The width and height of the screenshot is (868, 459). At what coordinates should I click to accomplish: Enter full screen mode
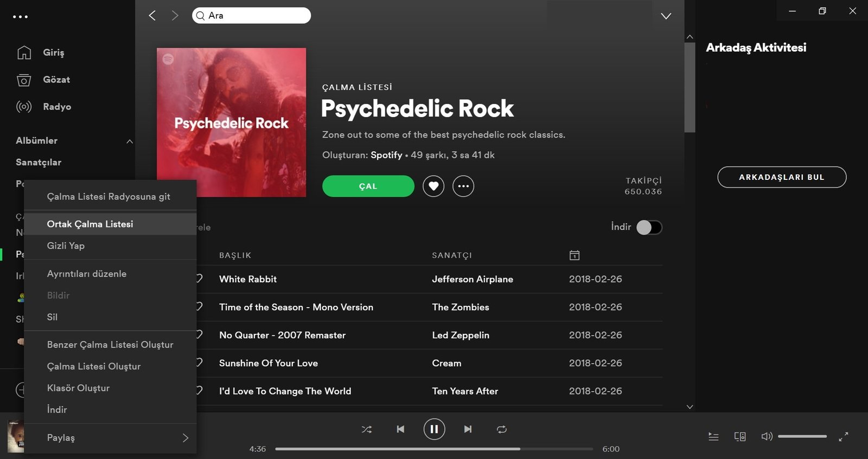[843, 436]
